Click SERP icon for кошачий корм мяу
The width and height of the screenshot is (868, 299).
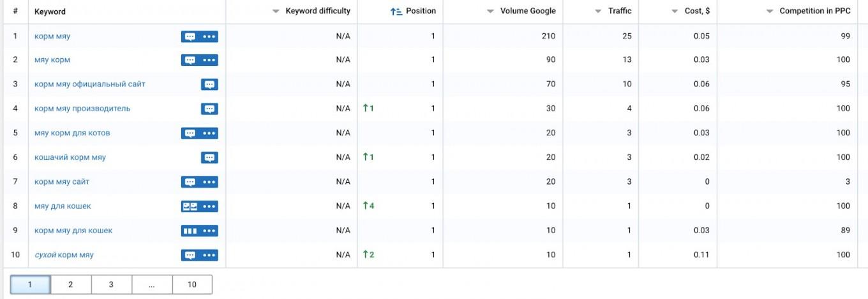209,157
